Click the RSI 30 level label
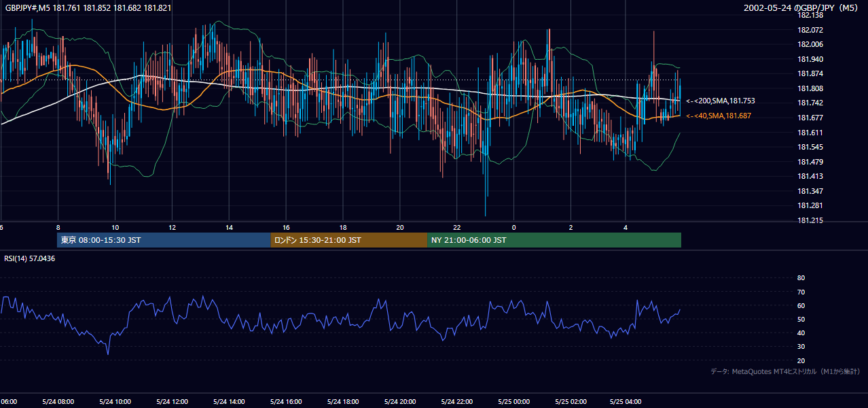868x408 pixels. coord(801,347)
